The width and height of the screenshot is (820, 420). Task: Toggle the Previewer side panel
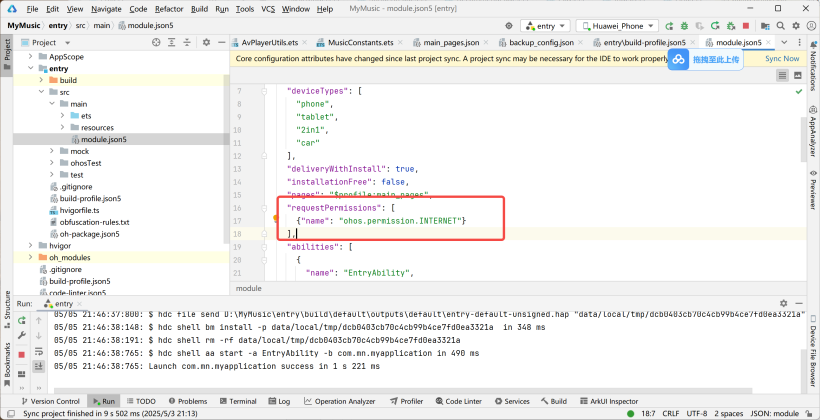[x=813, y=189]
